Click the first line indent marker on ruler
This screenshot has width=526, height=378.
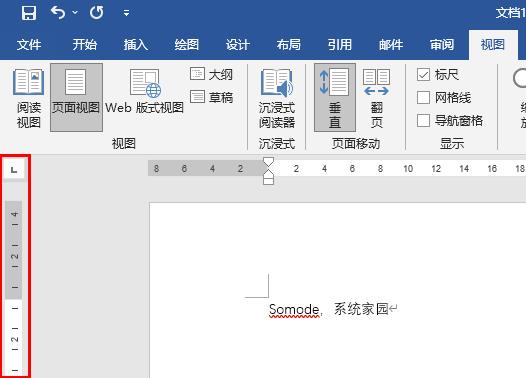tap(268, 162)
